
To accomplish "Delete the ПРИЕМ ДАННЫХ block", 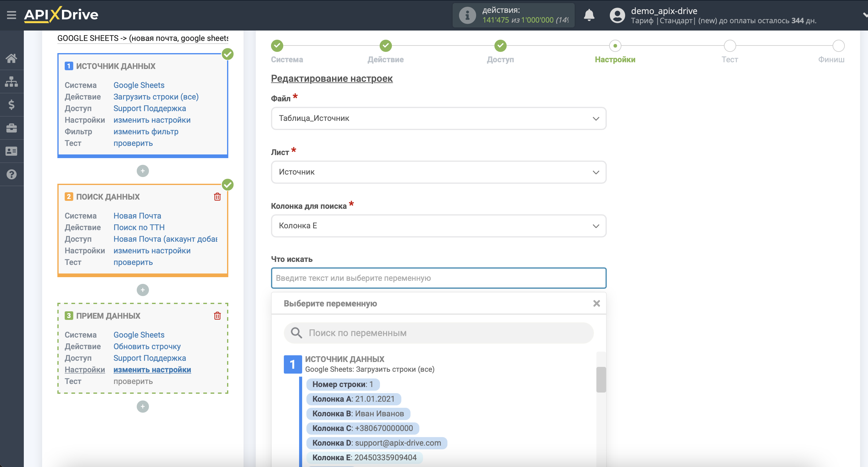I will coord(217,316).
